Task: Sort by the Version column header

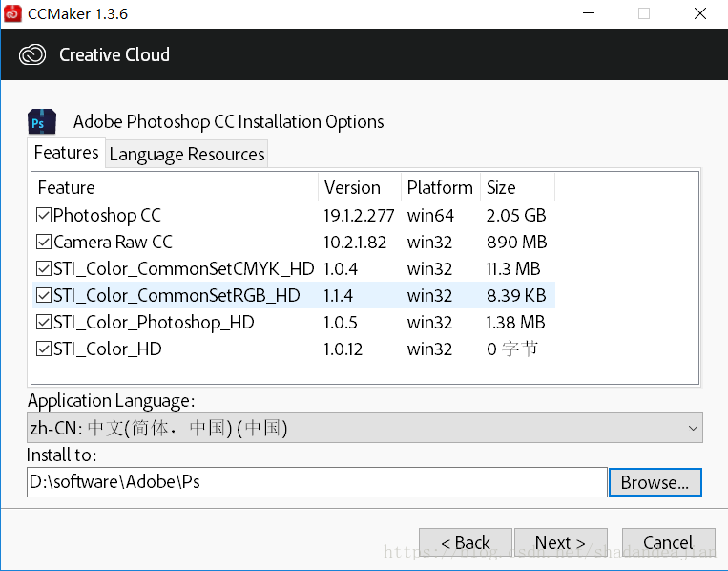Action: pyautogui.click(x=360, y=187)
